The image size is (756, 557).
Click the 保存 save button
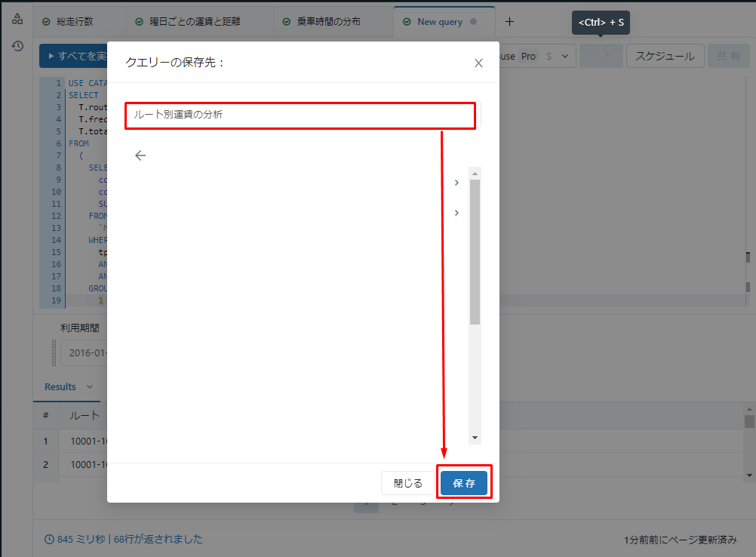[464, 483]
